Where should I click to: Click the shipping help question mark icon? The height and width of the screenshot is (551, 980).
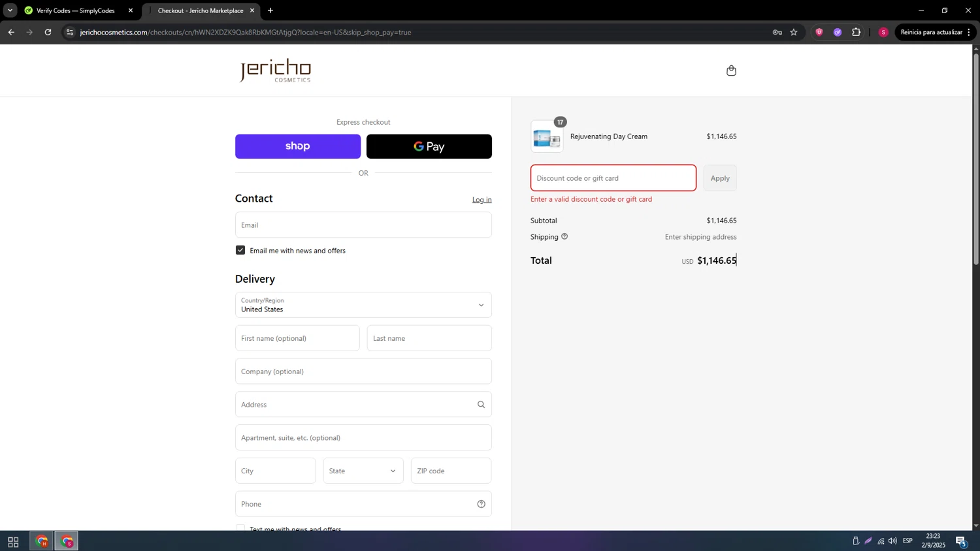click(564, 236)
